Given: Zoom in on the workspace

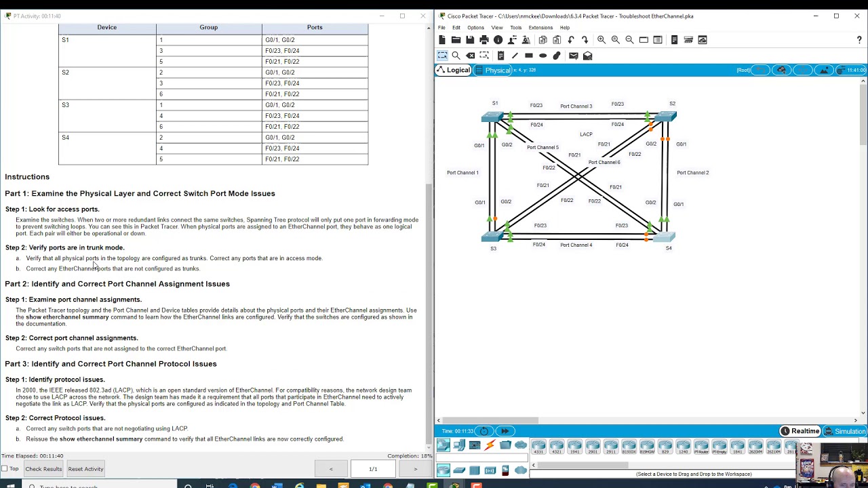Looking at the screenshot, I should (601, 40).
